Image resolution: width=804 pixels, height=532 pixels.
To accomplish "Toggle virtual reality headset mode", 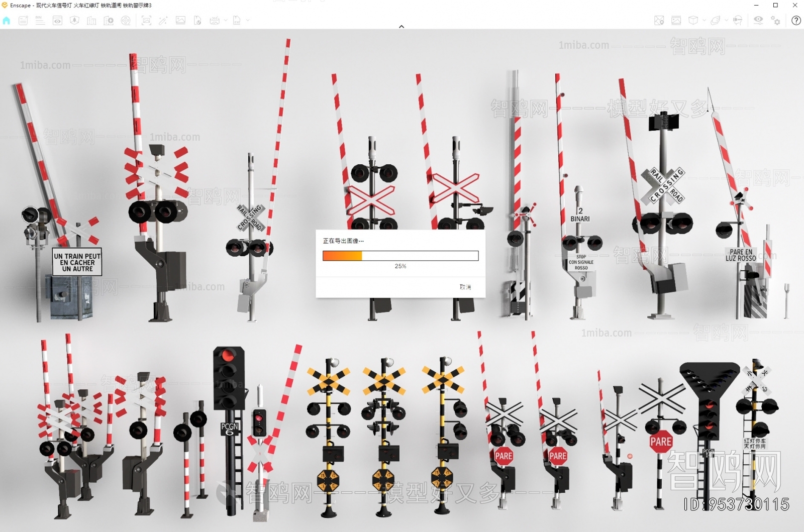I will point(738,21).
